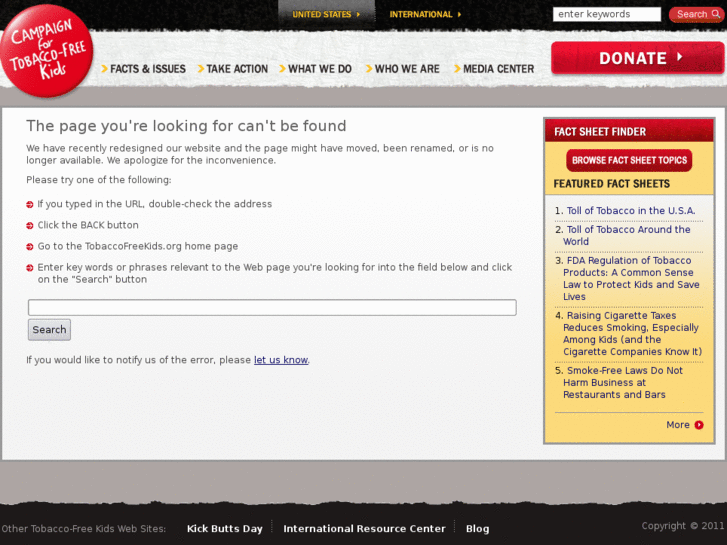Open Toll of Tobacco Around the World
The width and height of the screenshot is (727, 545).
coord(627,235)
